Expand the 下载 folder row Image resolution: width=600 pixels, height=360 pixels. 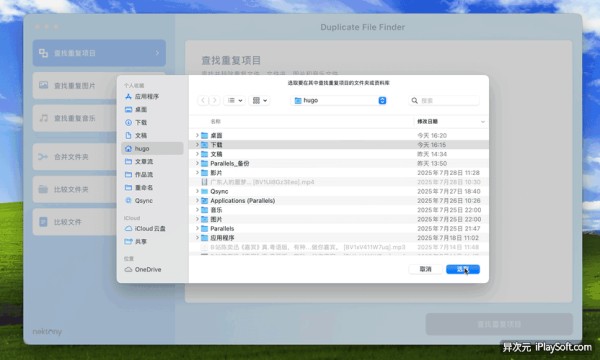pos(197,145)
